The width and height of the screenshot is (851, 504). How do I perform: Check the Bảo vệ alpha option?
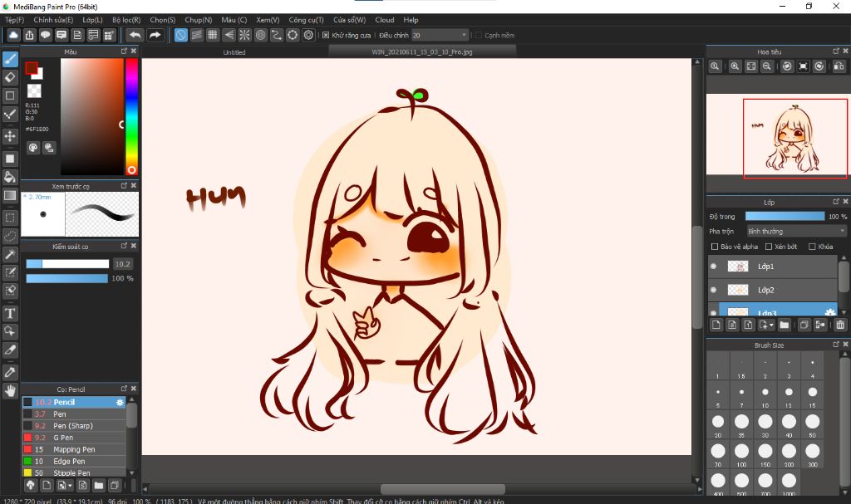715,247
